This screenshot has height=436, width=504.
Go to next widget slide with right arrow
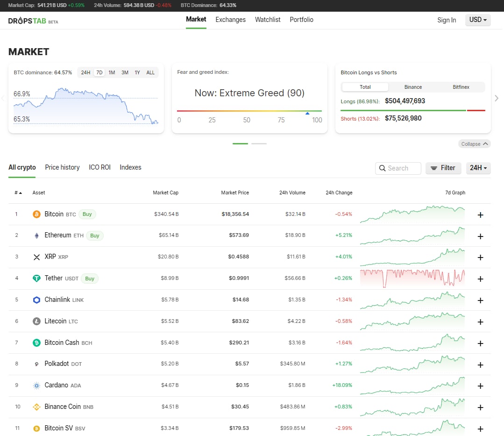(x=497, y=98)
